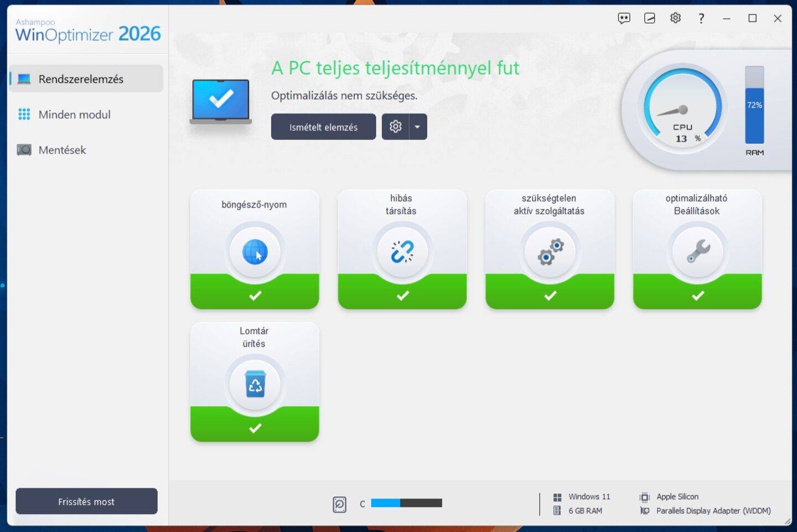Click the green checkmark under böngésző-nyom
The width and height of the screenshot is (797, 532).
255,296
